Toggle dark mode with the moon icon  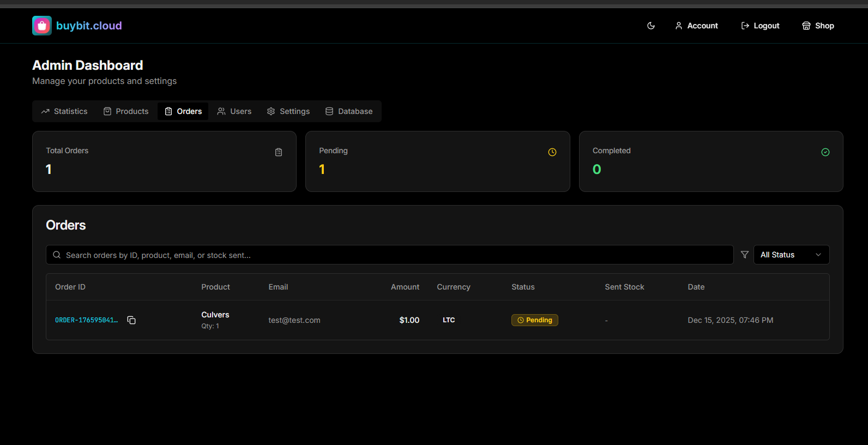[650, 26]
